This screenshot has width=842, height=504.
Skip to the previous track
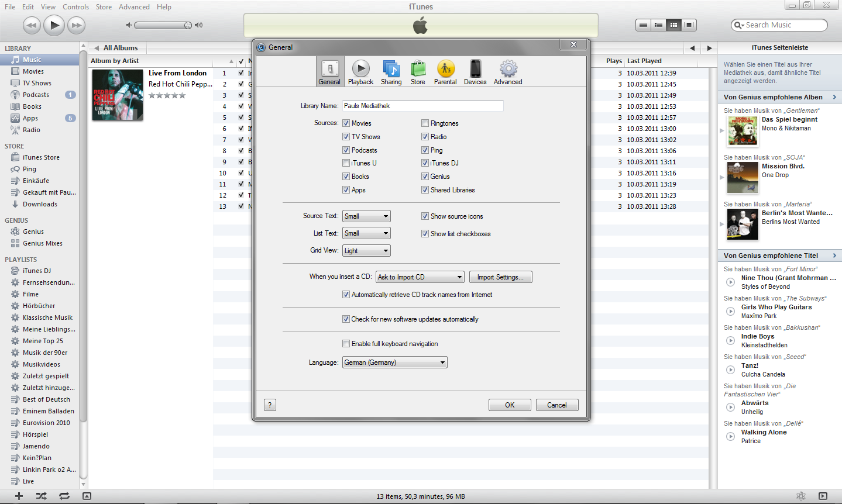click(x=32, y=25)
